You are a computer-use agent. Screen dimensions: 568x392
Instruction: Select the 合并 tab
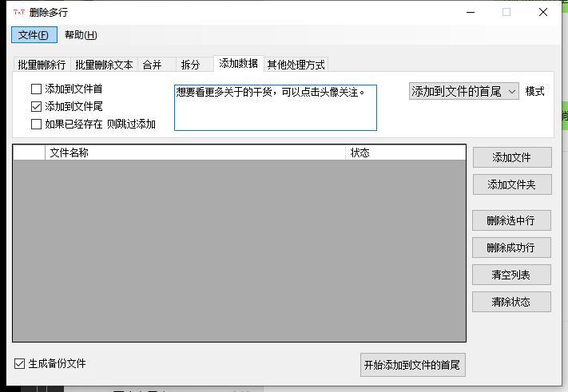[x=152, y=65]
